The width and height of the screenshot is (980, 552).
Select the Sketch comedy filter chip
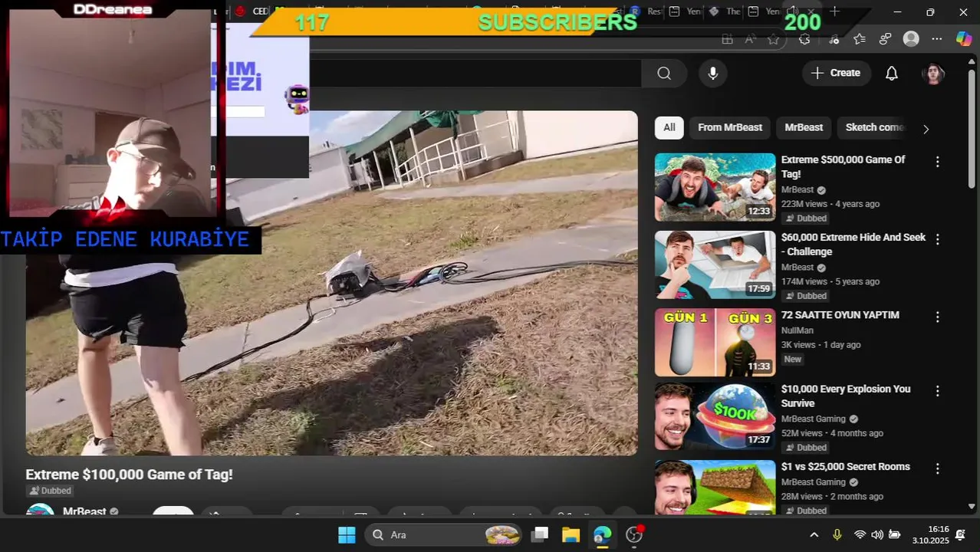click(875, 127)
